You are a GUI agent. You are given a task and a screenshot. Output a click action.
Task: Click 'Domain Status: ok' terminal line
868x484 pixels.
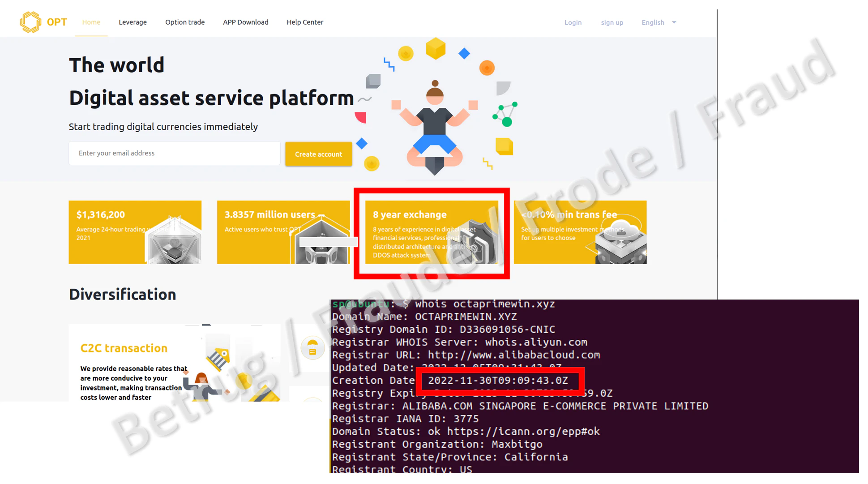[x=466, y=432]
